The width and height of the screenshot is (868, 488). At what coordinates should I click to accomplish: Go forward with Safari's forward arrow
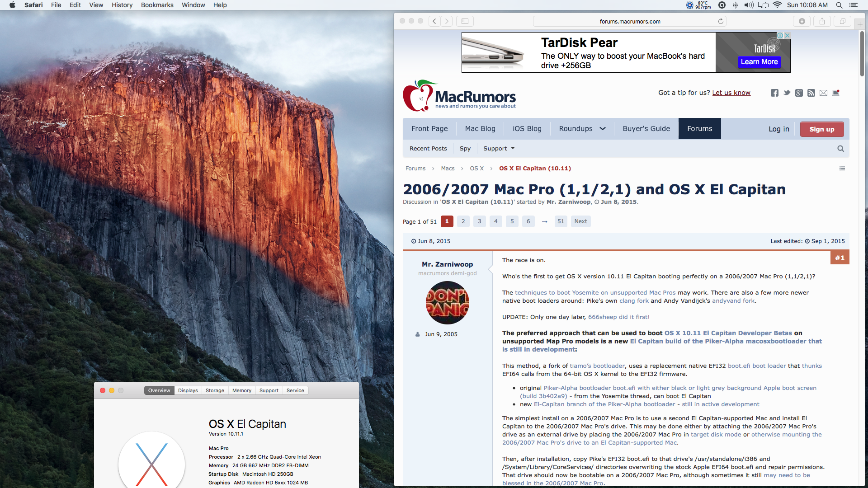(x=447, y=21)
